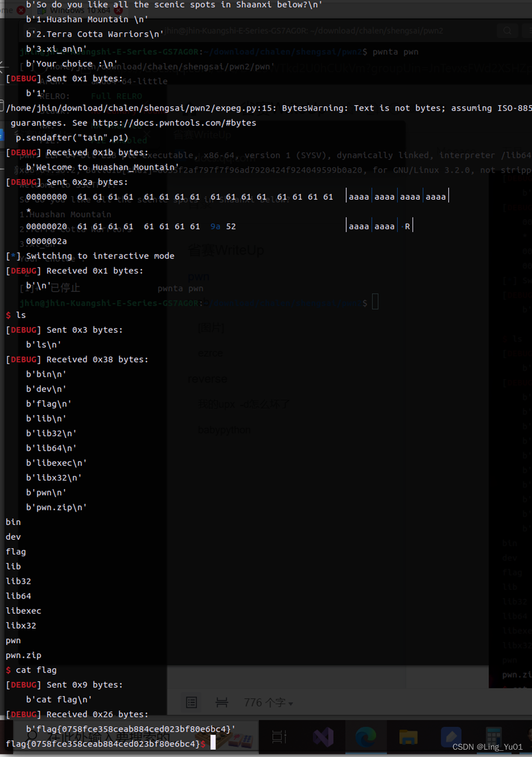Click the BytesWarning file path line
Image resolution: width=532 pixels, height=757 pixels.
269,108
